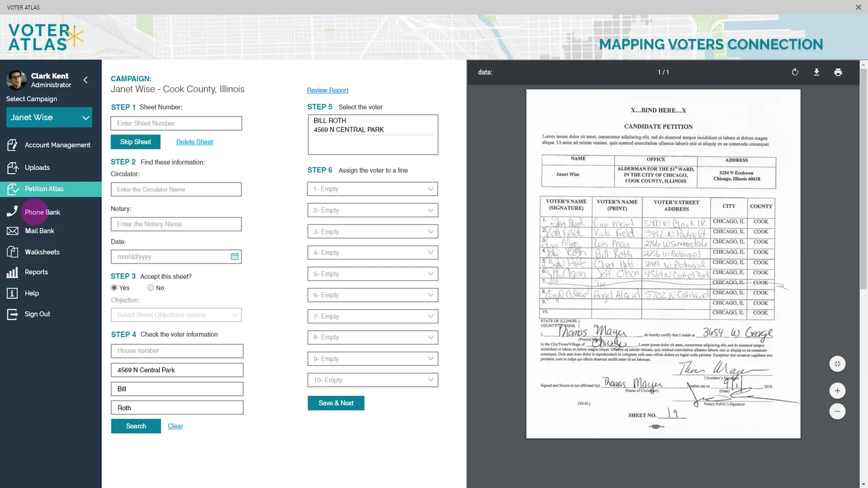Click the Delete Sheet link
This screenshot has width=868, height=488.
click(195, 142)
